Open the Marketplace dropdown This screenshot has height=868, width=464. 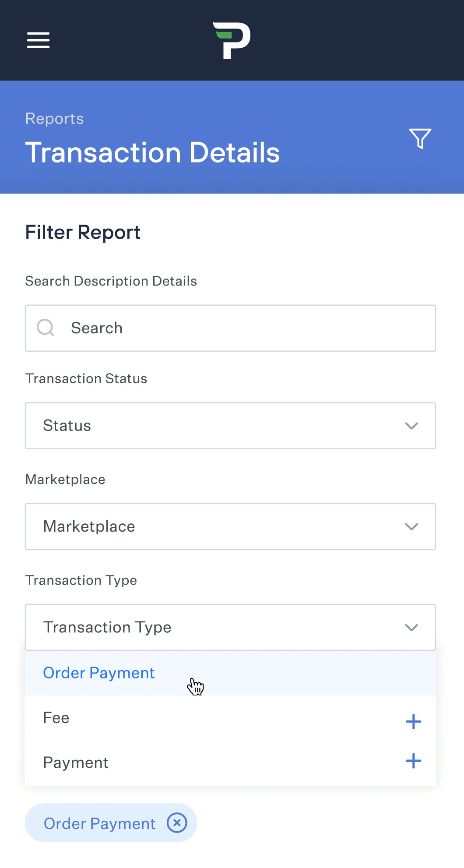[x=230, y=526]
